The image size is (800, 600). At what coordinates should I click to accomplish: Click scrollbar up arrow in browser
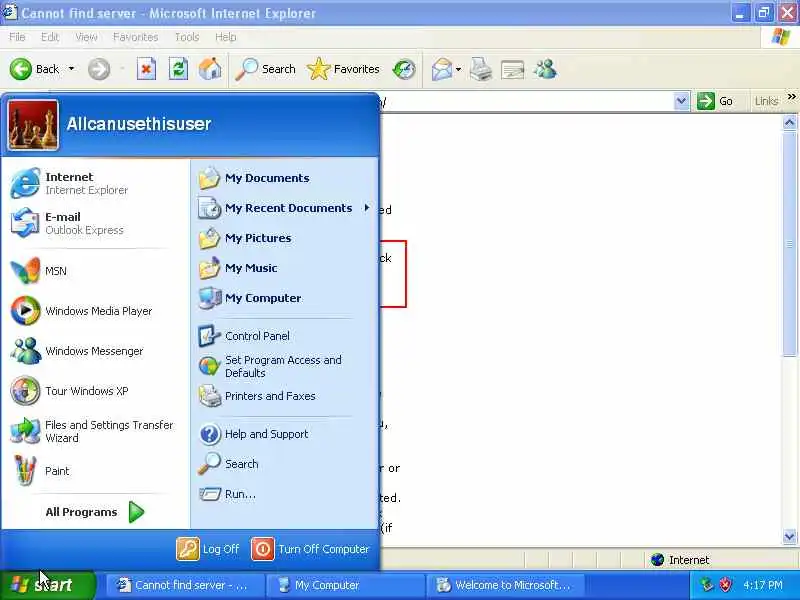[x=789, y=122]
